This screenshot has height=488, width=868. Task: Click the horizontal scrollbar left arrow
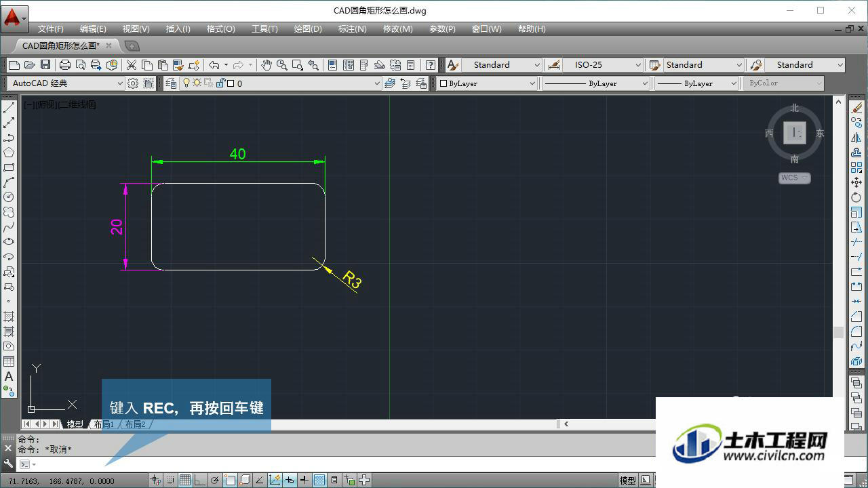[x=566, y=424]
